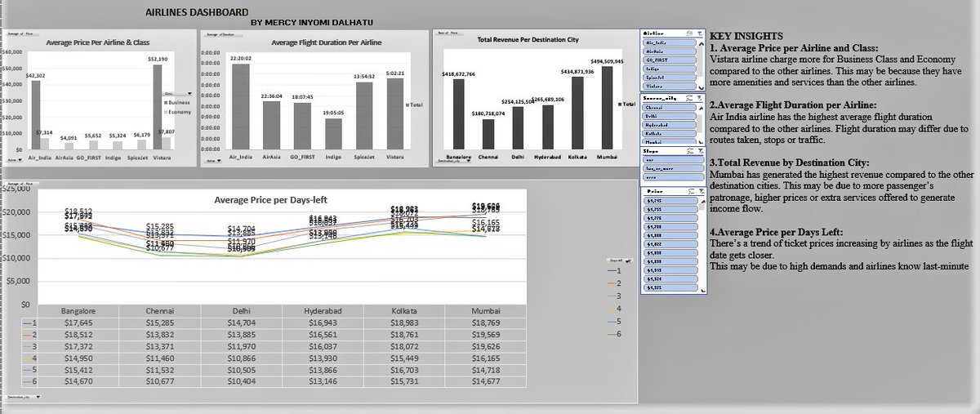The height and width of the screenshot is (414, 980).
Task: Select the topmost price button in the Price slicer
Action: [x=670, y=201]
